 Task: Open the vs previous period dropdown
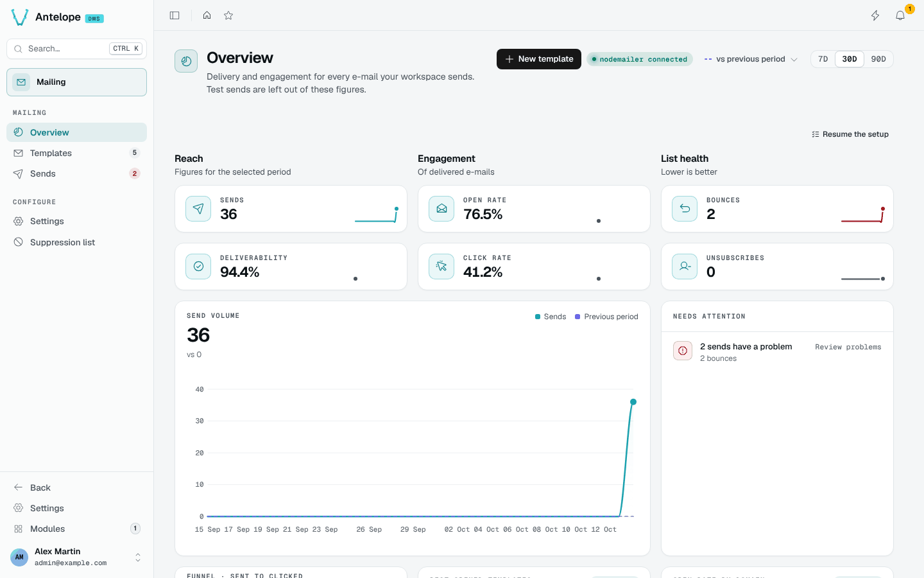(x=751, y=59)
